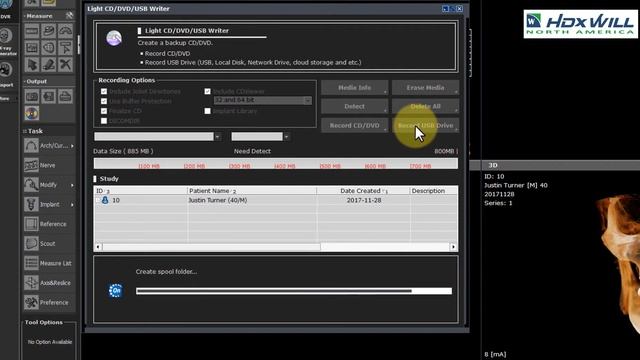Viewport: 640px width, 360px height.
Task: Expand the Modify submenu arrow
Action: tap(72, 185)
